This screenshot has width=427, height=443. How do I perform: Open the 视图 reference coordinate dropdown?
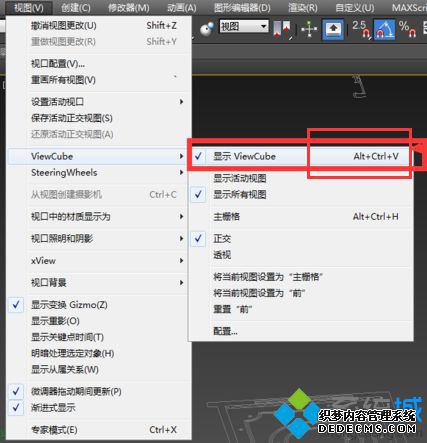[x=244, y=26]
